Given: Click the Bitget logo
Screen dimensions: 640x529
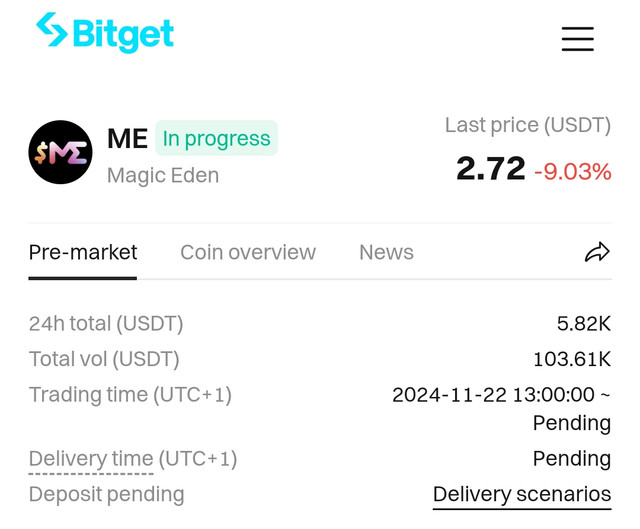Looking at the screenshot, I should tap(105, 32).
